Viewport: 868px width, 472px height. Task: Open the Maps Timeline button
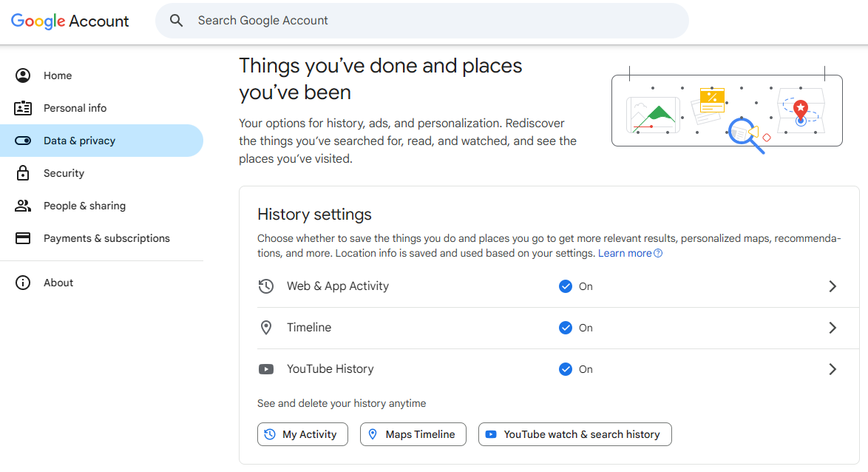coord(413,434)
